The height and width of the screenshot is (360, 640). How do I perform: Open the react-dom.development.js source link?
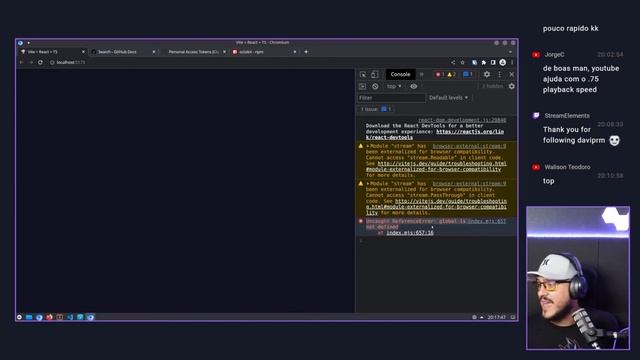pos(462,120)
